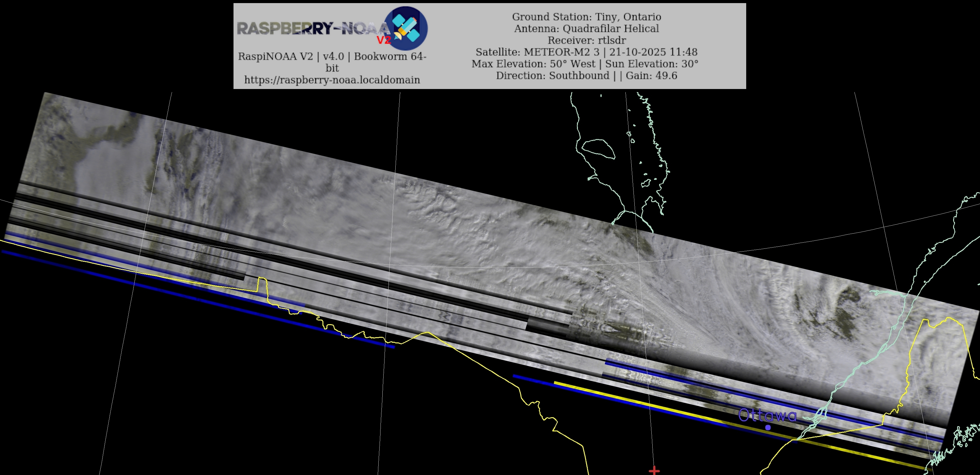Click the satellite icon in the logo

(406, 28)
